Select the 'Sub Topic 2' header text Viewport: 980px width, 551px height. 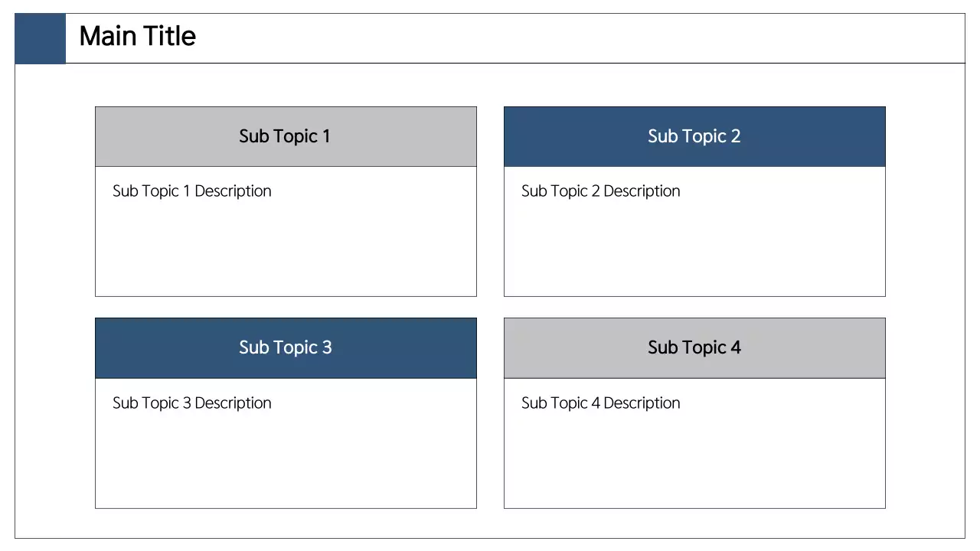tap(694, 136)
